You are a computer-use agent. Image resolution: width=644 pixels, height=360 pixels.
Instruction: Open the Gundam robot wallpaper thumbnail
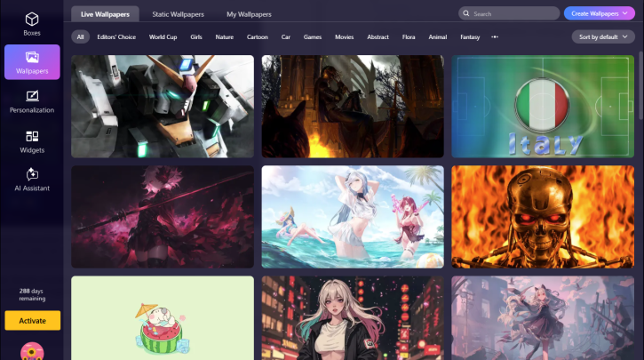163,107
